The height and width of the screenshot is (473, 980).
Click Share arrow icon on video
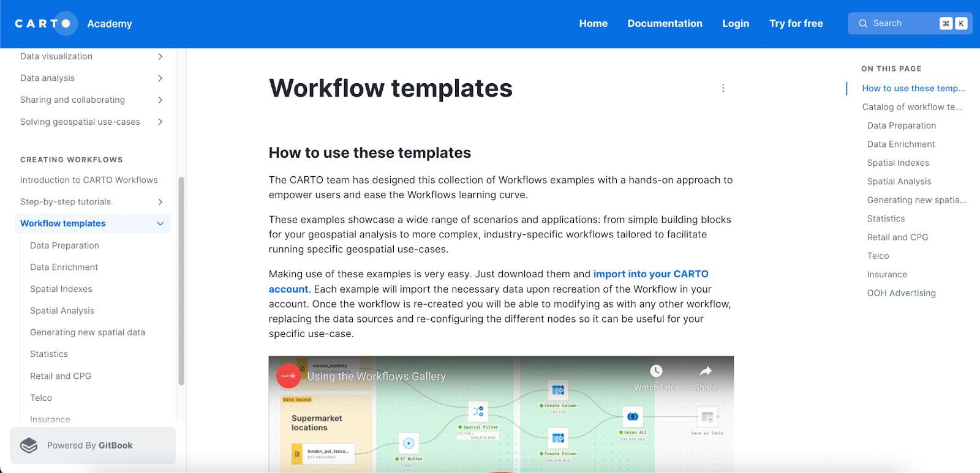(706, 371)
